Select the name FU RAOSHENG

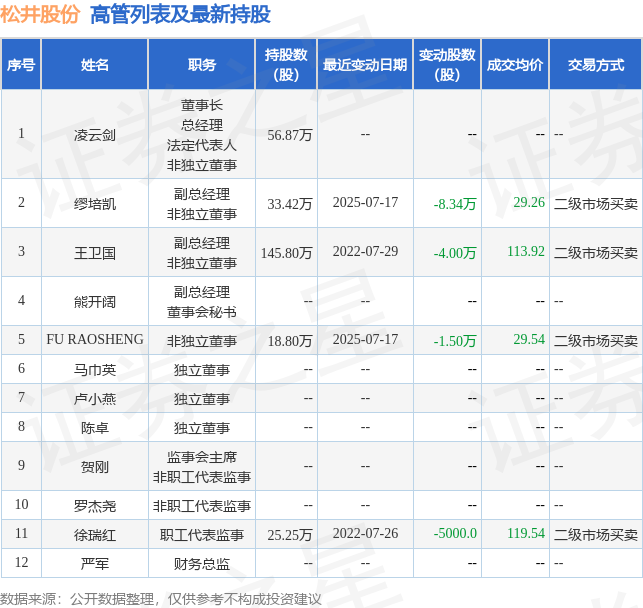95,339
